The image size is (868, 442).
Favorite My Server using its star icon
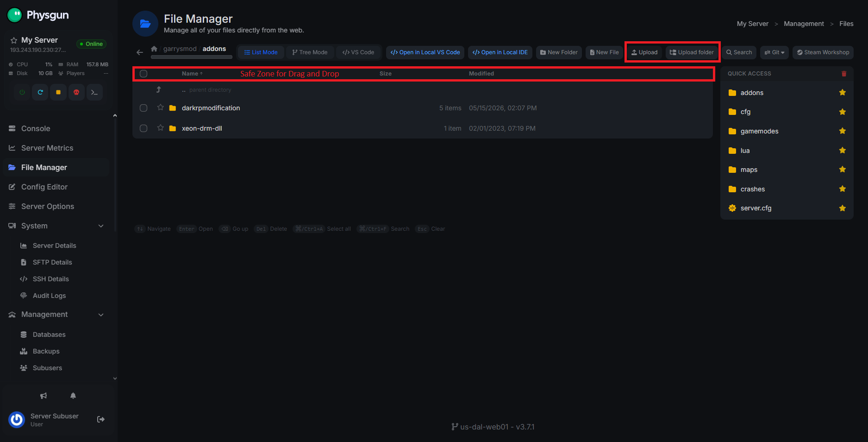tap(14, 40)
